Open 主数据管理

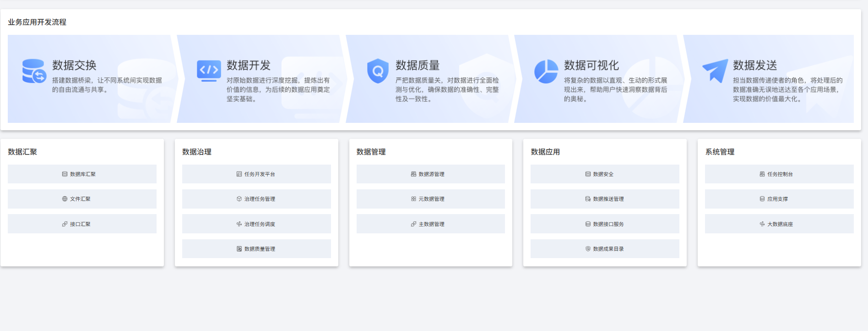[431, 224]
